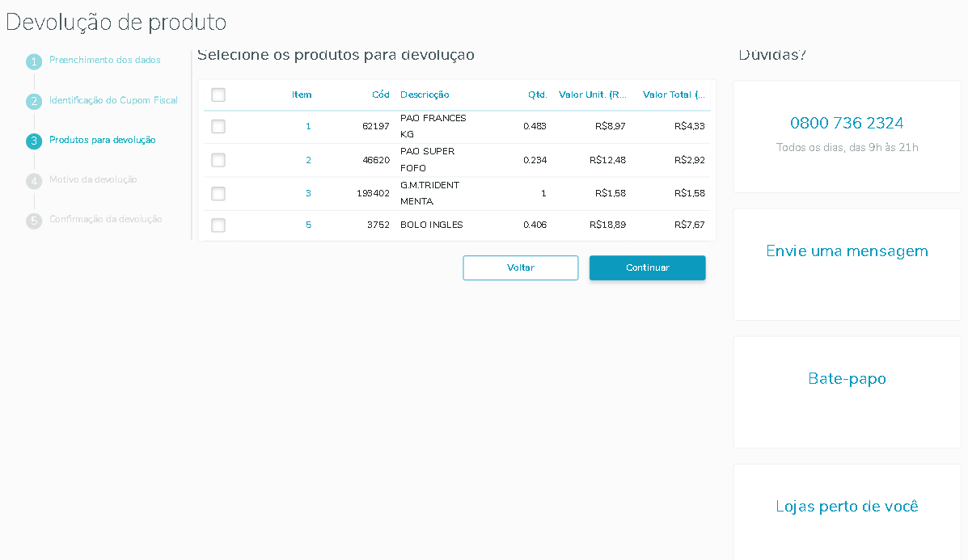Check the BOLO INGLES row checkbox
The image size is (968, 560).
pyautogui.click(x=218, y=225)
